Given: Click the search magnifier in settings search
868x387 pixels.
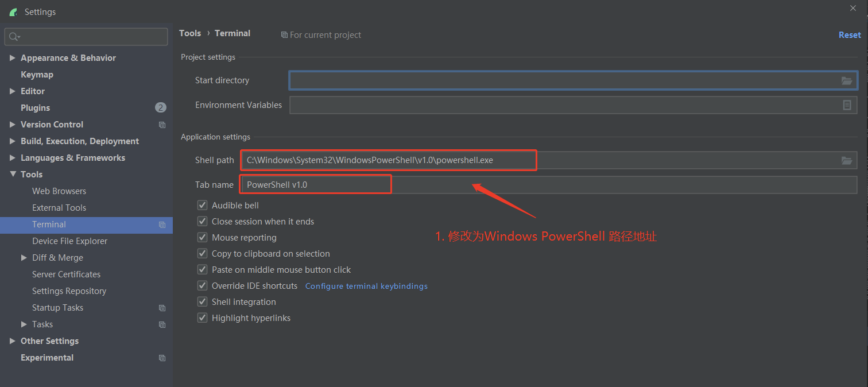Looking at the screenshot, I should coord(14,36).
